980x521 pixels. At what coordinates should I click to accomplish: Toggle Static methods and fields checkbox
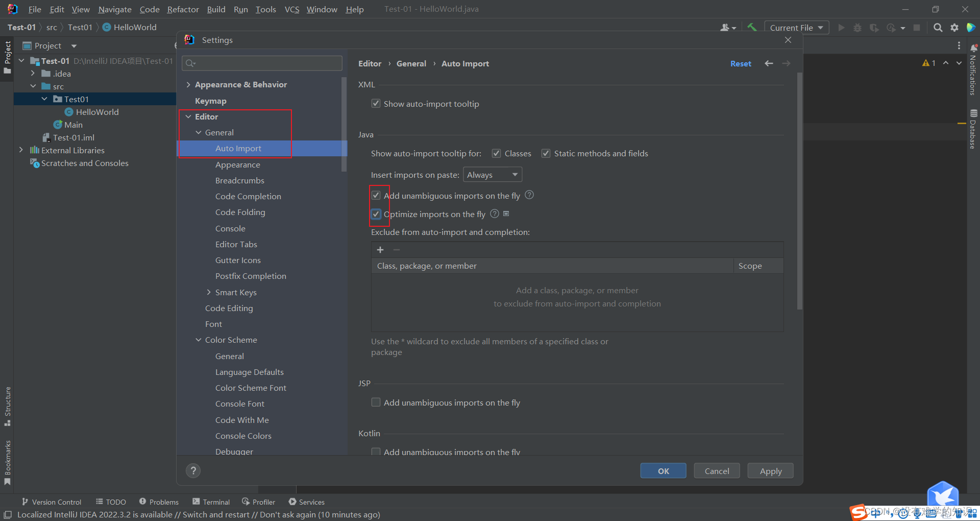(x=546, y=153)
